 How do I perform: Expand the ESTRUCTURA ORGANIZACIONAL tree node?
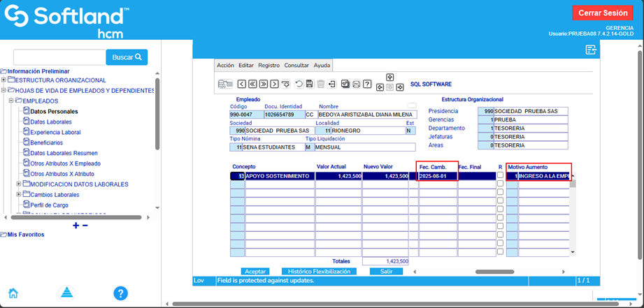tap(3, 80)
